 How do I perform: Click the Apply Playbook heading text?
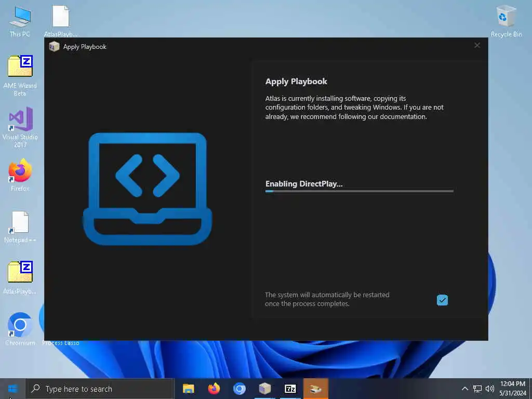point(296,82)
